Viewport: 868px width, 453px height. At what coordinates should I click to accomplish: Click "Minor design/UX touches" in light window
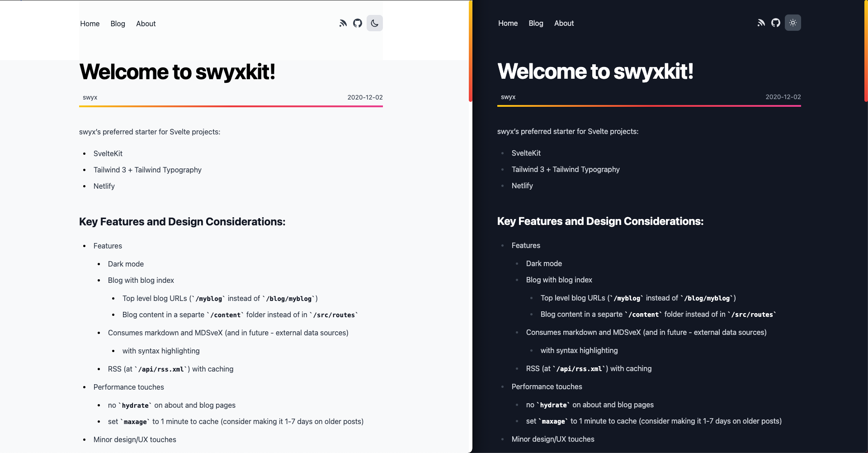coord(135,439)
